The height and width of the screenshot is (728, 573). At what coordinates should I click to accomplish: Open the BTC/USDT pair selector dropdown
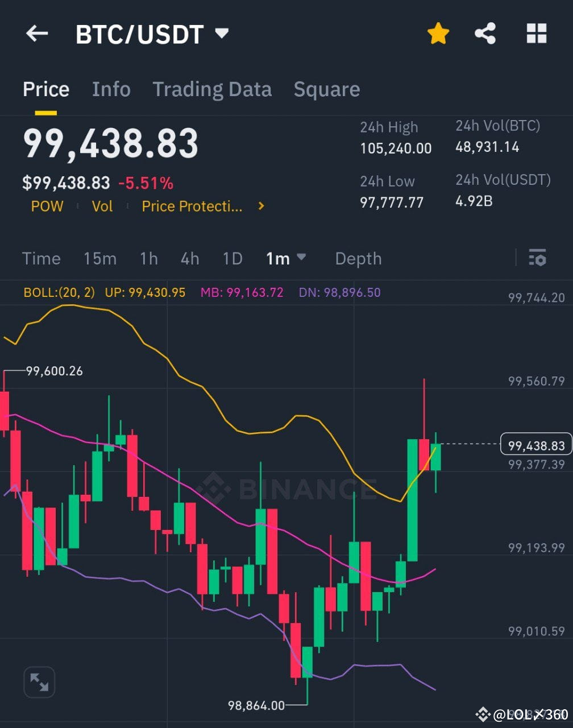(x=151, y=33)
